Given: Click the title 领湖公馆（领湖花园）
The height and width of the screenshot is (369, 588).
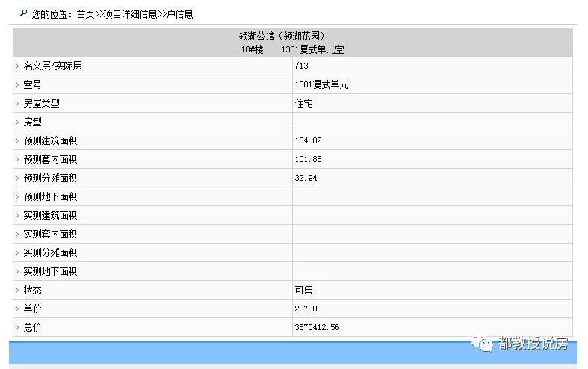Looking at the screenshot, I should 281,36.
